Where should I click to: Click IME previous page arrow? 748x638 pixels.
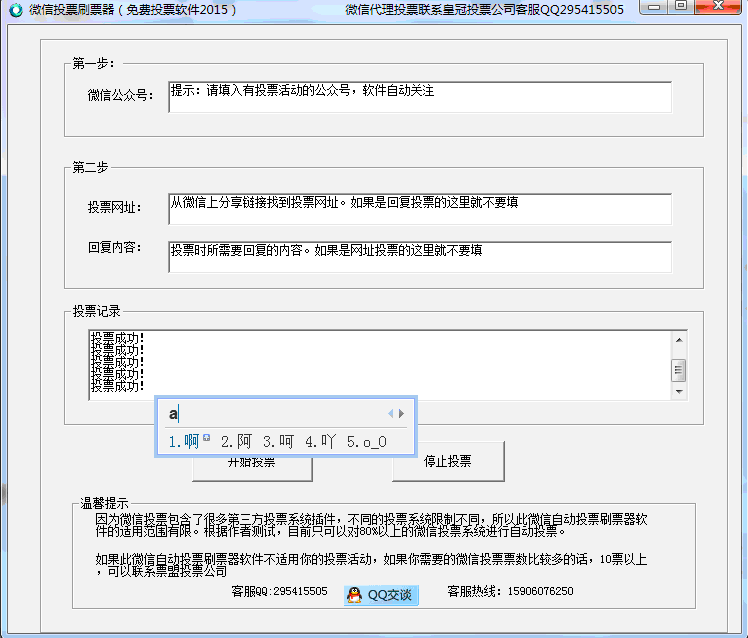click(390, 413)
